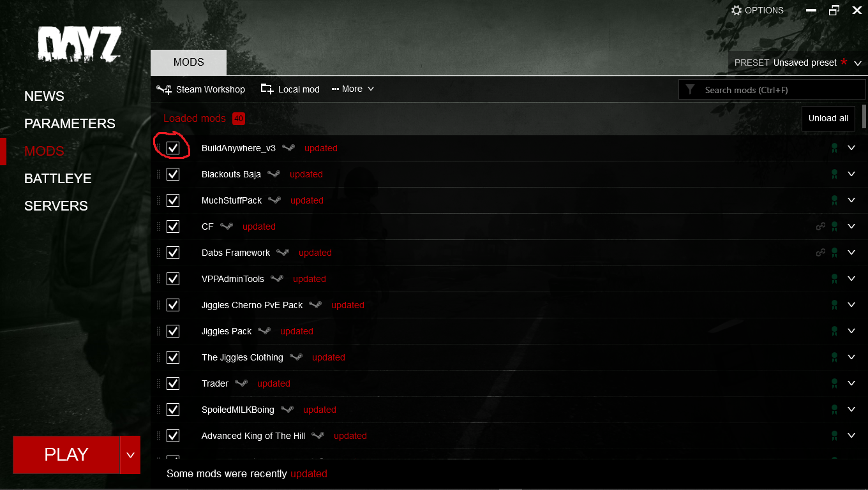
Task: Expand the MuchStuffPack mod details
Action: [851, 200]
